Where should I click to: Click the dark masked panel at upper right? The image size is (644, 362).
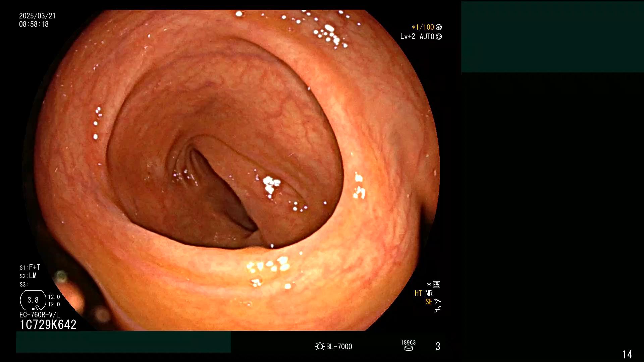(x=552, y=37)
